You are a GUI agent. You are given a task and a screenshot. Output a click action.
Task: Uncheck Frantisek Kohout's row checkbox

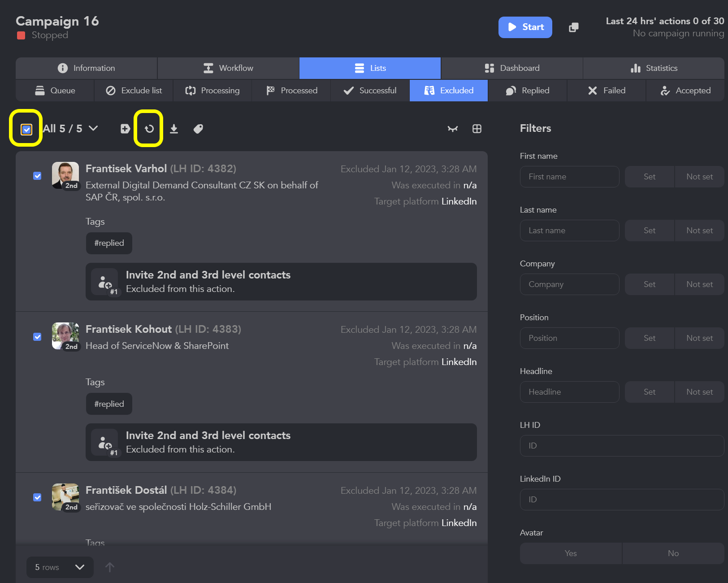pyautogui.click(x=37, y=337)
